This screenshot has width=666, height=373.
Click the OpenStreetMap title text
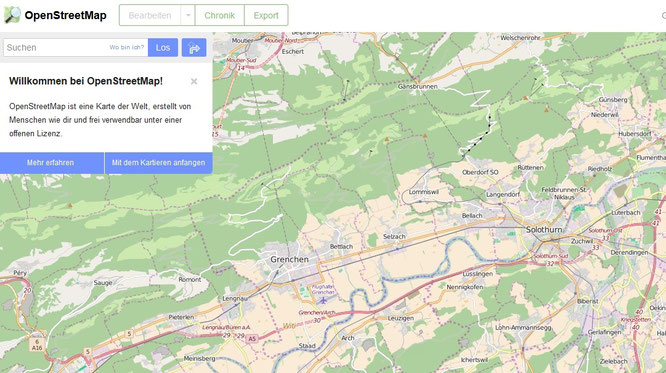point(65,15)
